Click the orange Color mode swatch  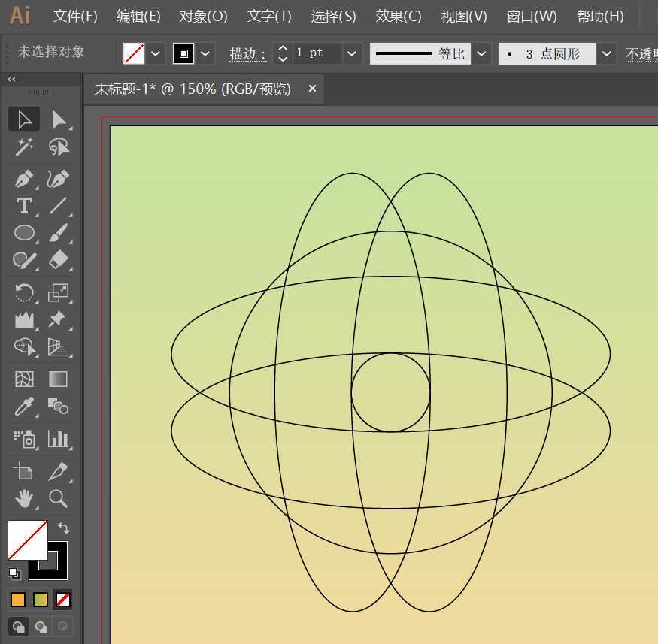coord(18,600)
